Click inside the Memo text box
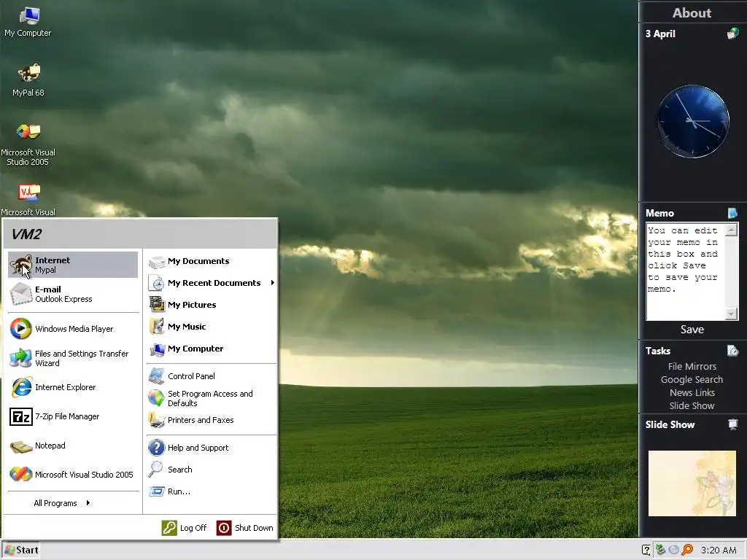The height and width of the screenshot is (560, 747). [686, 272]
